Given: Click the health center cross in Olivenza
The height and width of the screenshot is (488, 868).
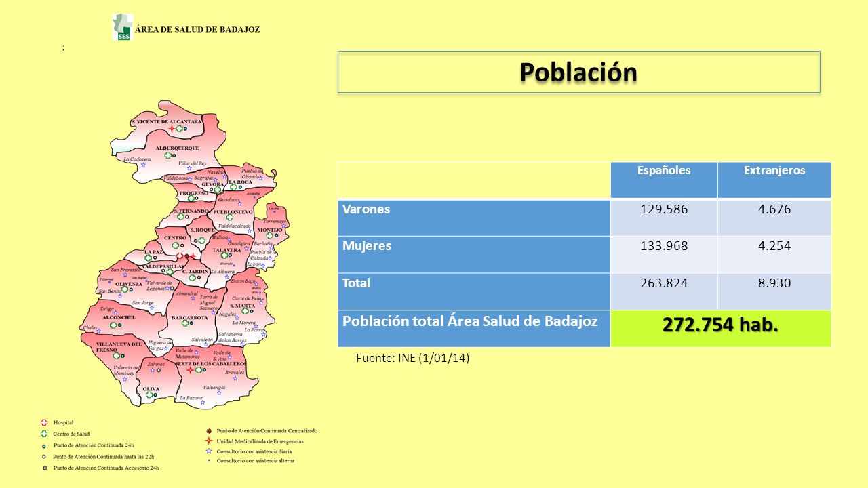Looking at the screenshot, I should 125,289.
